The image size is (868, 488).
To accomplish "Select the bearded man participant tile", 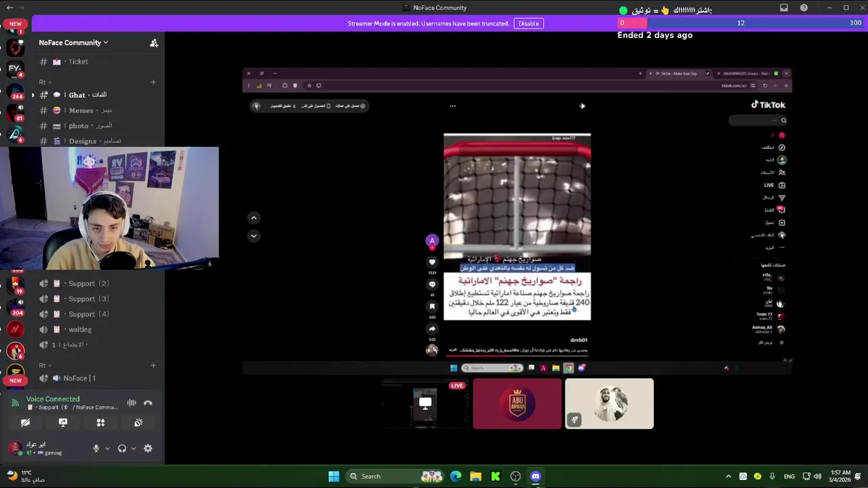I will point(610,404).
